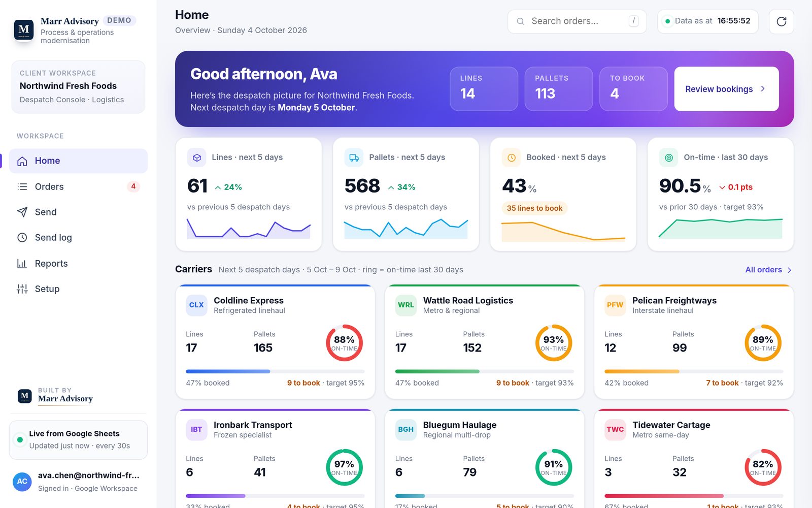Click the chevron beside All orders
The image size is (812, 508).
[x=789, y=270]
